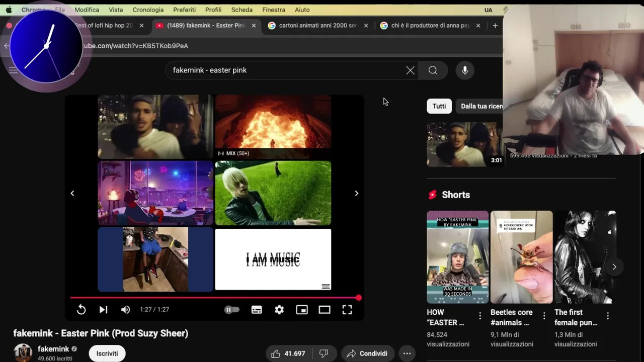644x362 pixels.
Task: Activate miniplayer mode icon
Action: point(302,310)
